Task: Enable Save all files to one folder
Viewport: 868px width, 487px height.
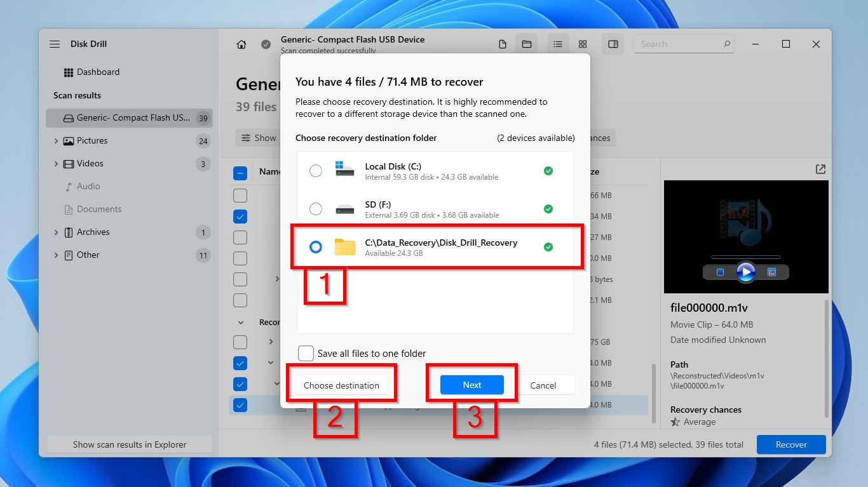Action: point(306,354)
